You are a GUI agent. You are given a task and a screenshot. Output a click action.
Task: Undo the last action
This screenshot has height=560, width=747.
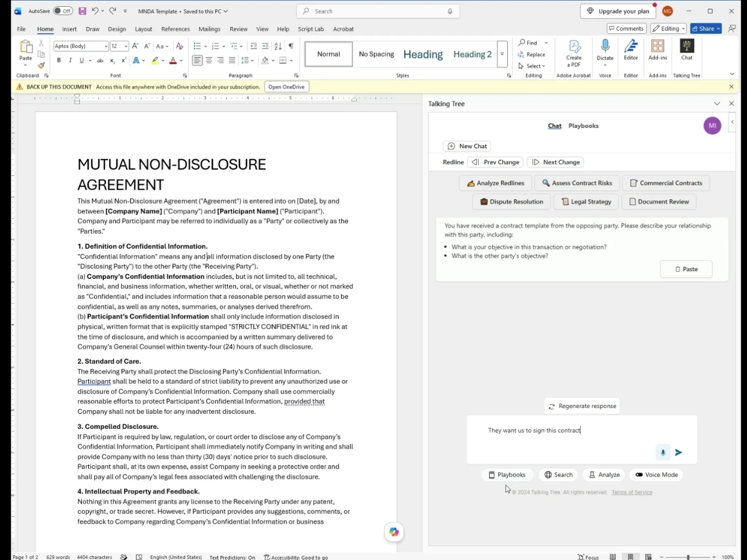click(95, 11)
